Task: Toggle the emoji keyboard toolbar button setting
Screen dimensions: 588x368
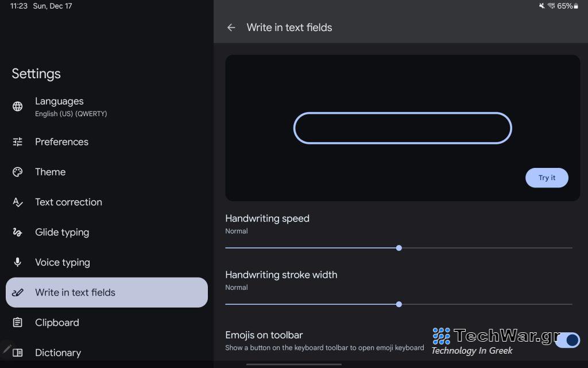Action: [x=567, y=340]
